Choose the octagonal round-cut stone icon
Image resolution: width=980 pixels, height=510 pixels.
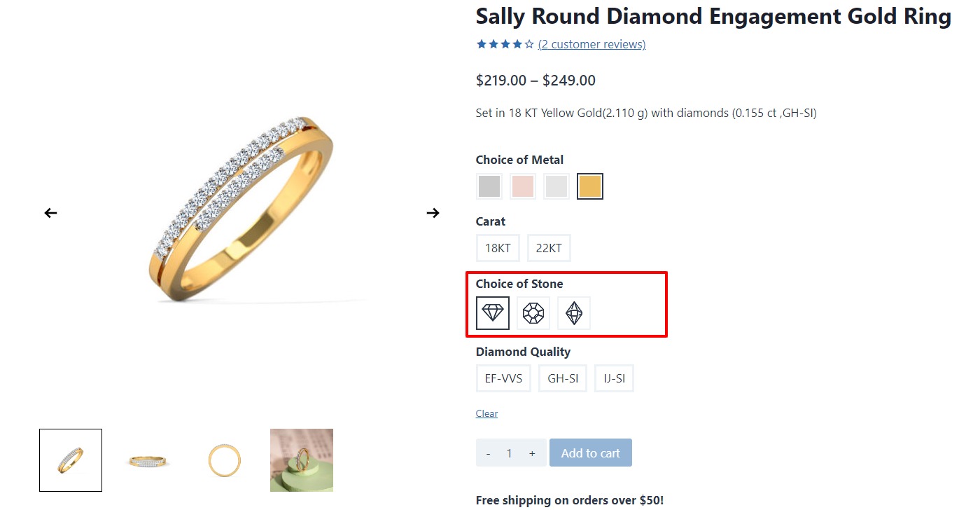tap(533, 313)
